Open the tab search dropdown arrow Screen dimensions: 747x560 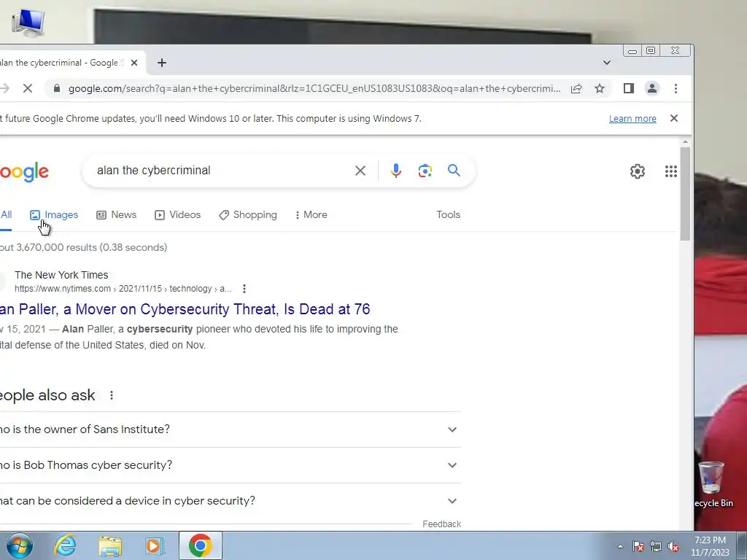click(x=606, y=63)
